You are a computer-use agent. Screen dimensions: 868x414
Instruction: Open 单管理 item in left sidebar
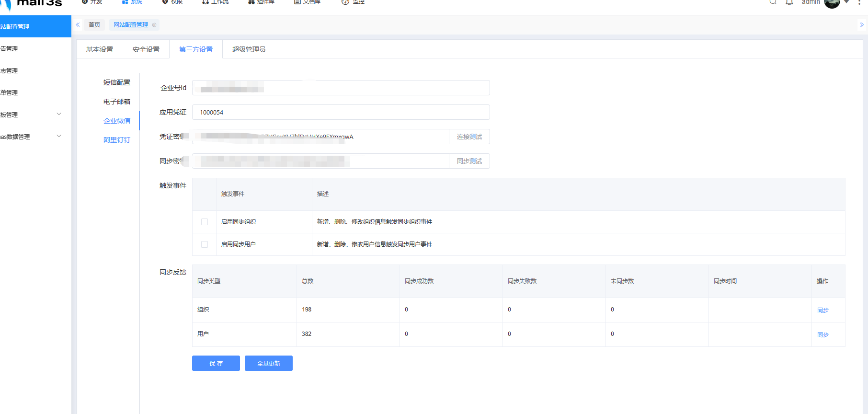(35, 92)
